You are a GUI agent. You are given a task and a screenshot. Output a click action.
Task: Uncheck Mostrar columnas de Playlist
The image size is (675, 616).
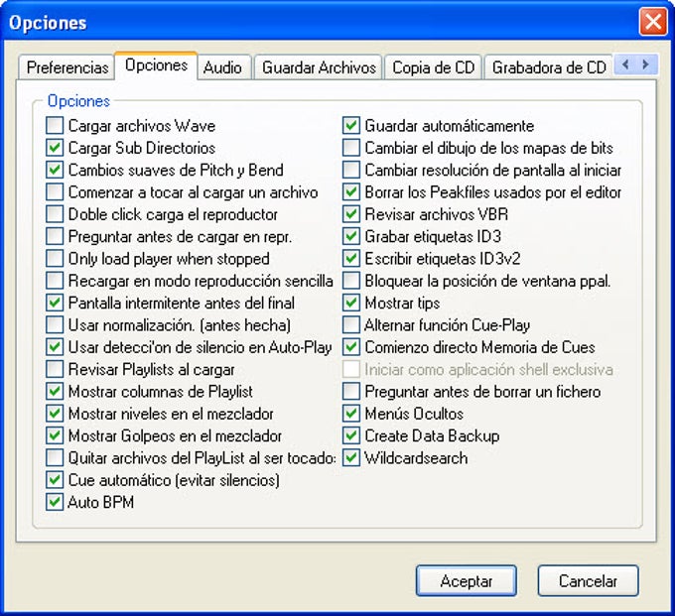pos(55,392)
